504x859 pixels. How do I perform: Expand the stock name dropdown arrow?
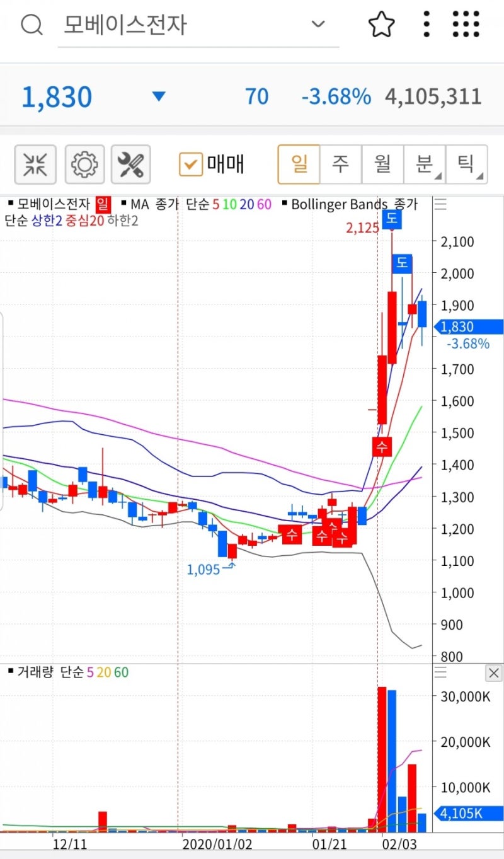tap(318, 25)
